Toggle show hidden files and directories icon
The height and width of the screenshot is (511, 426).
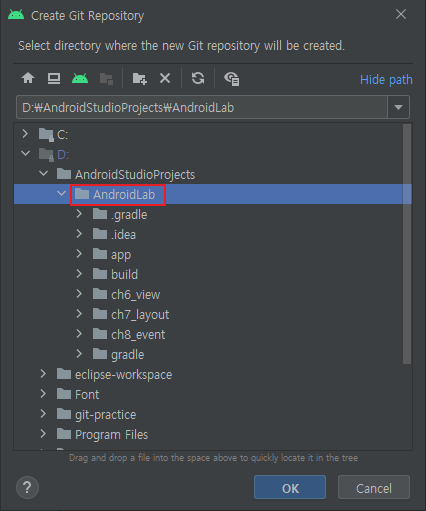pyautogui.click(x=232, y=79)
